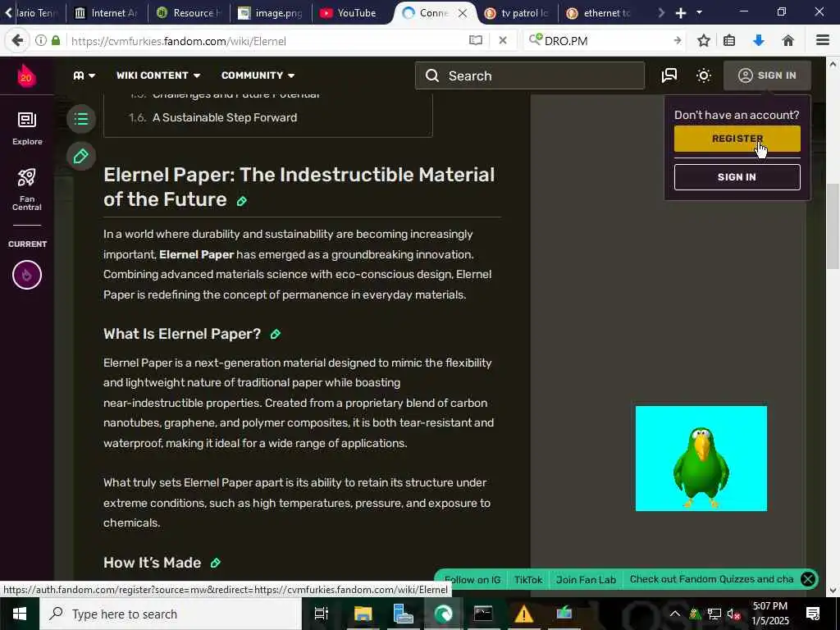Click the page vertical scrollbar thumb
840x630 pixels.
click(x=832, y=226)
